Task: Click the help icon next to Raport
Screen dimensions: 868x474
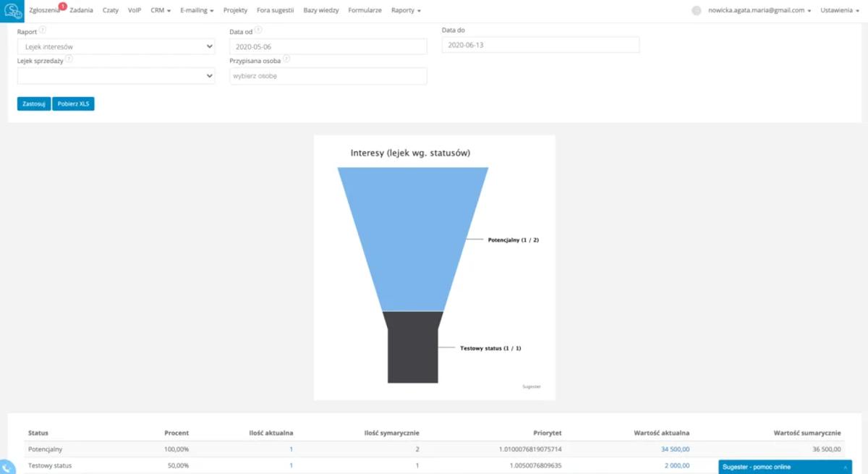Action: [x=42, y=30]
